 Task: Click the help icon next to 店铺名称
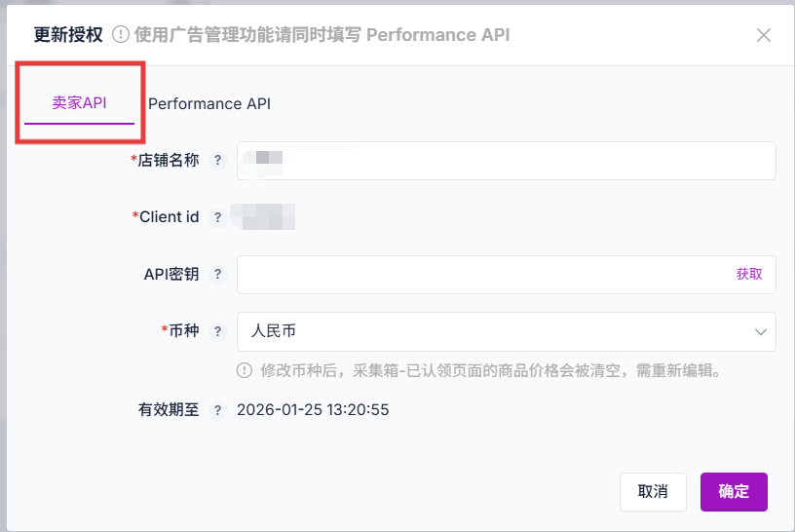coord(218,161)
